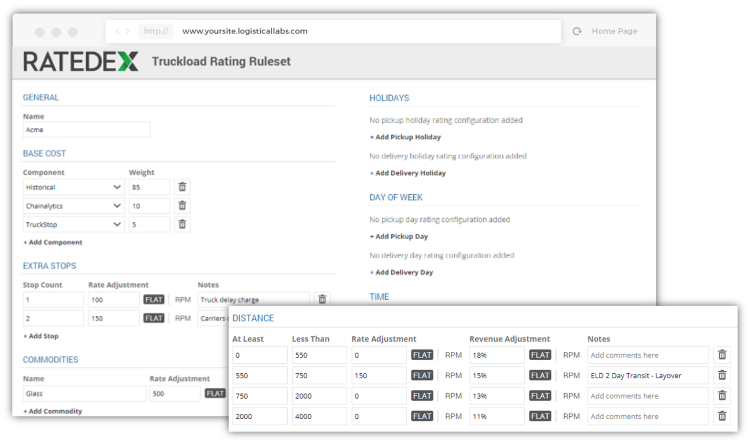Delete the 0 to 550 distance row
This screenshot has width=750, height=444.
(723, 355)
